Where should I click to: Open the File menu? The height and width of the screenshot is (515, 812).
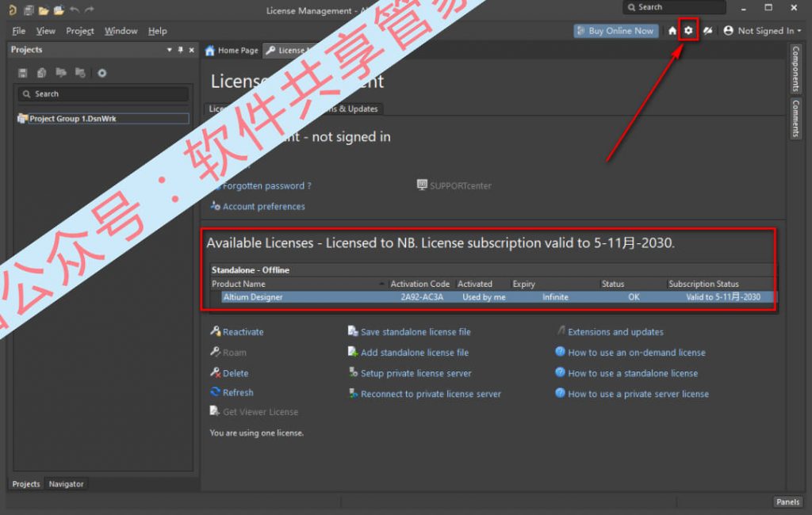coord(19,31)
